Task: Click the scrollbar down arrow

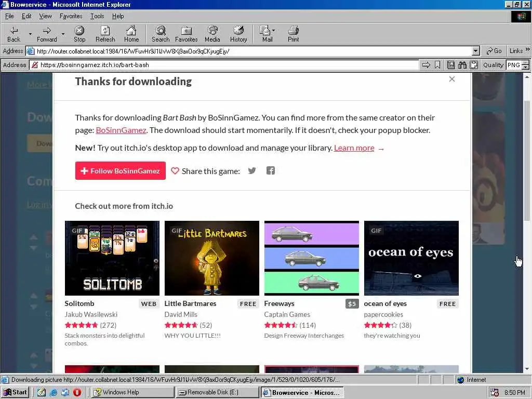Action: click(x=527, y=369)
